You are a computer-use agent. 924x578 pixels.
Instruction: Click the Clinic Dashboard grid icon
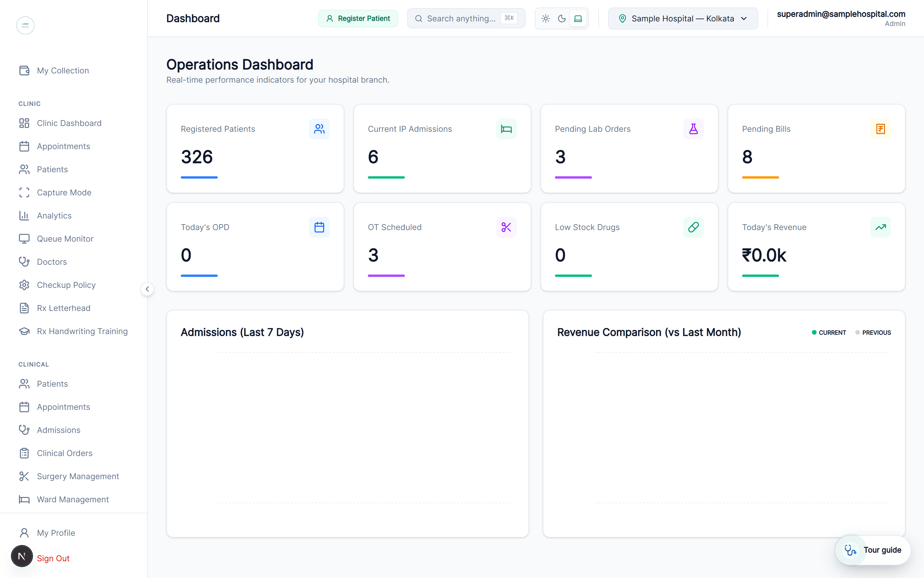coord(25,123)
